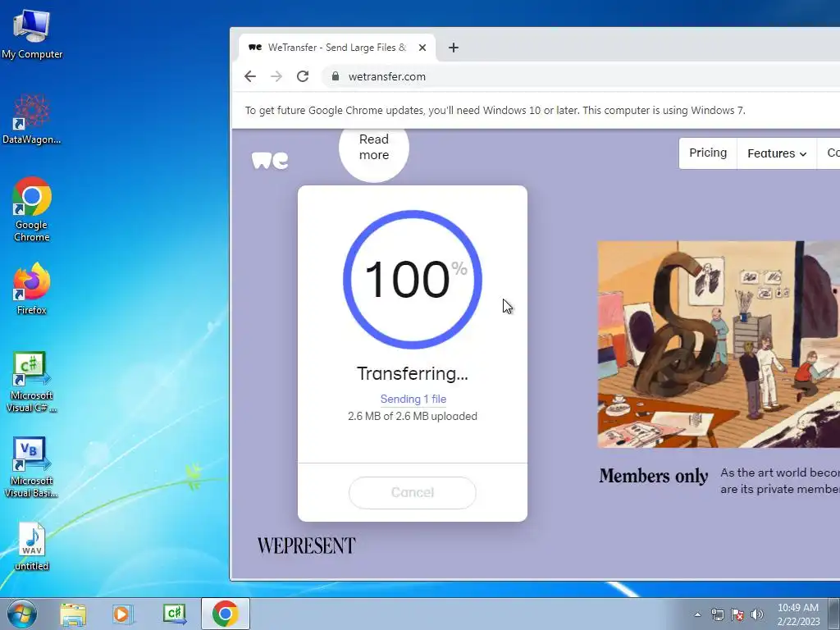Image resolution: width=840 pixels, height=630 pixels.
Task: Click the Transferring... status text
Action: (413, 373)
